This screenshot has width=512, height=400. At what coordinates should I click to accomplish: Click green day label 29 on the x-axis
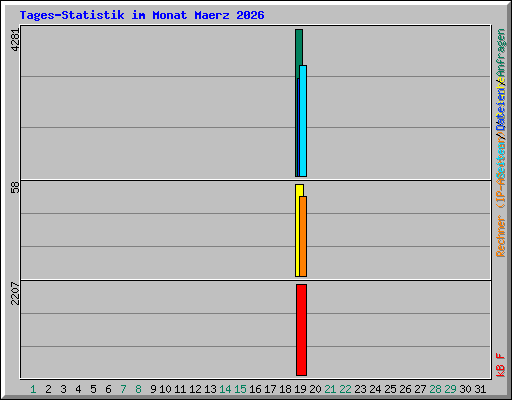click(x=450, y=389)
